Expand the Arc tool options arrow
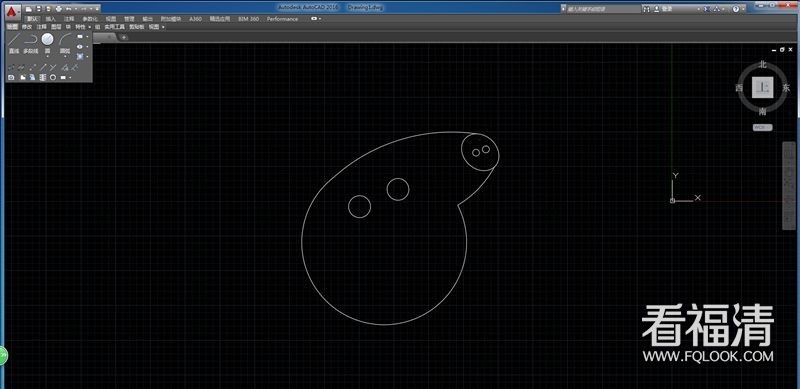The height and width of the screenshot is (389, 800). (65, 56)
